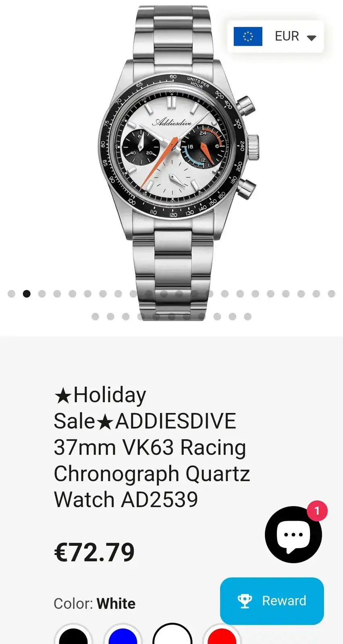Go to the first carousel dot
Image resolution: width=343 pixels, height=644 pixels.
[x=11, y=294]
